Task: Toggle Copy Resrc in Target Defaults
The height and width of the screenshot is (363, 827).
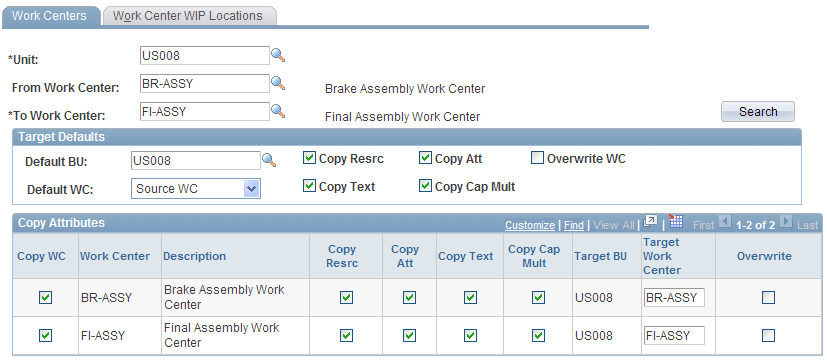Action: (310, 158)
